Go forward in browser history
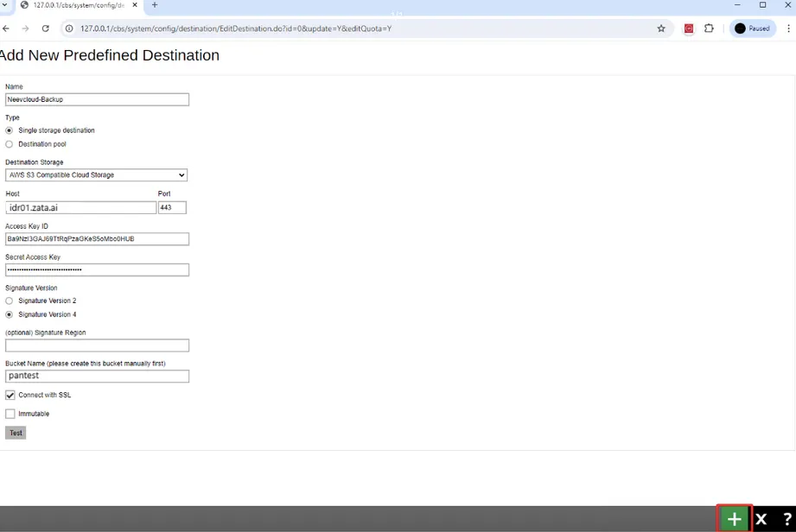 pyautogui.click(x=25, y=28)
